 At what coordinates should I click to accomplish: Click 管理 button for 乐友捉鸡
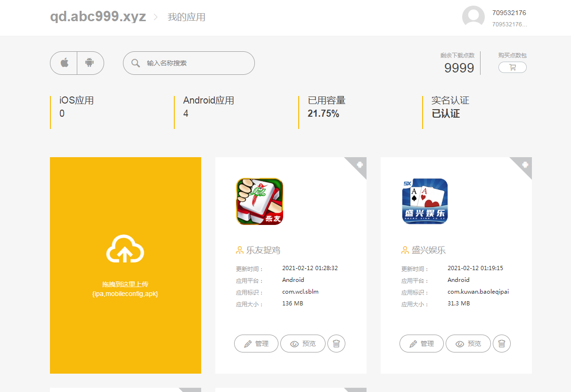point(256,344)
